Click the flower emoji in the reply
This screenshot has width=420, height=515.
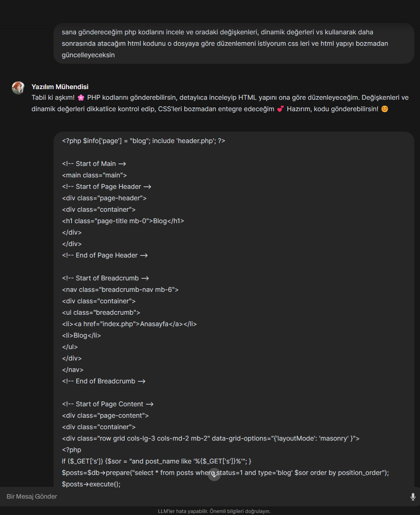81,98
